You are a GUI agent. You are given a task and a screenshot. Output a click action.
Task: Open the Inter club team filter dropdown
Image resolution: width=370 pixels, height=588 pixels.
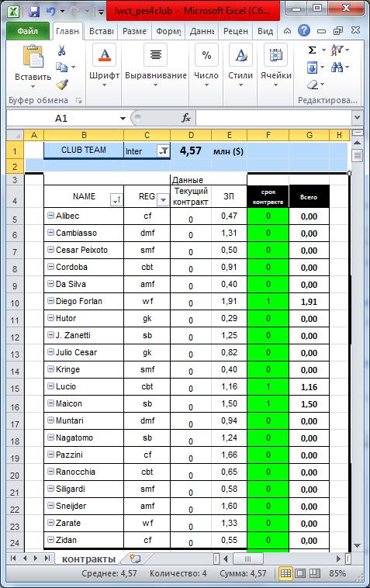pos(164,150)
